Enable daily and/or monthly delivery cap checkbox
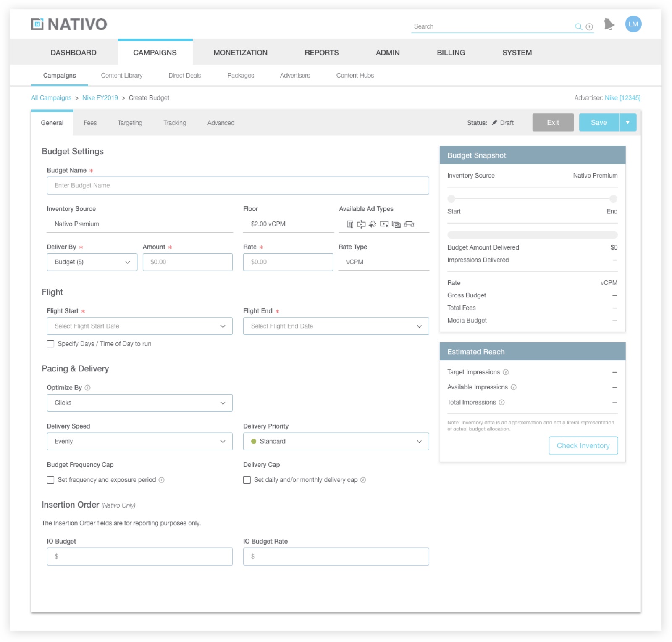Image resolution: width=672 pixels, height=642 pixels. click(247, 480)
